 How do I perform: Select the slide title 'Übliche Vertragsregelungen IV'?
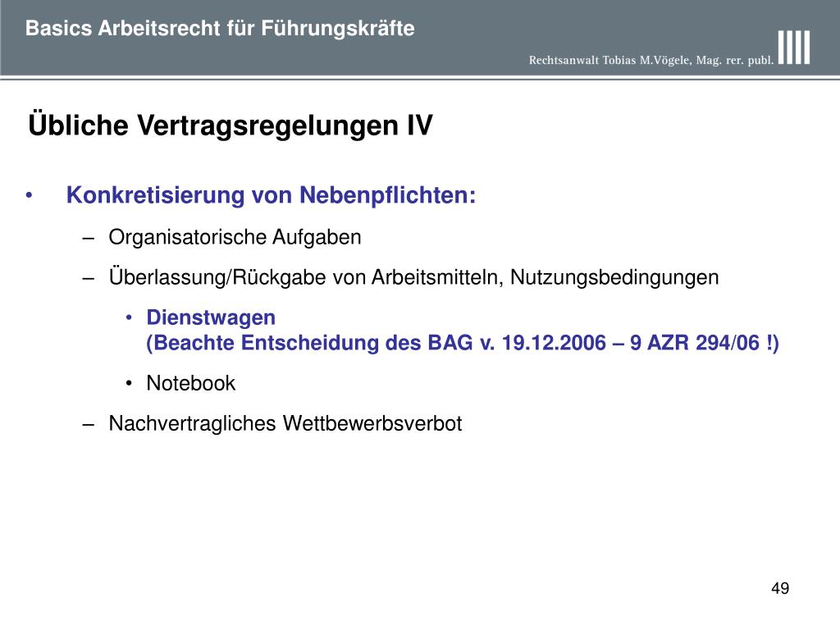click(x=231, y=125)
